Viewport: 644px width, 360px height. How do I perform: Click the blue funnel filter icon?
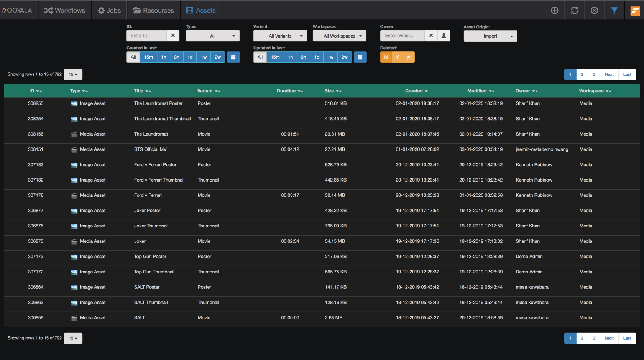[614, 10]
